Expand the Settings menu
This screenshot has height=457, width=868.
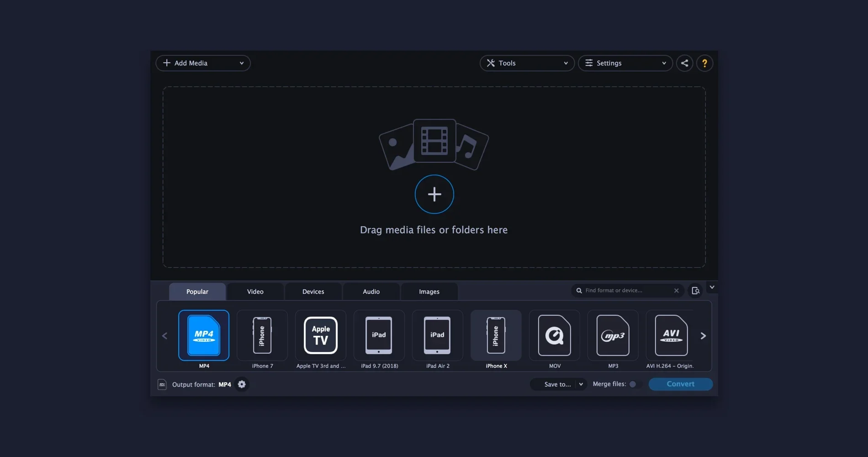pyautogui.click(x=625, y=63)
